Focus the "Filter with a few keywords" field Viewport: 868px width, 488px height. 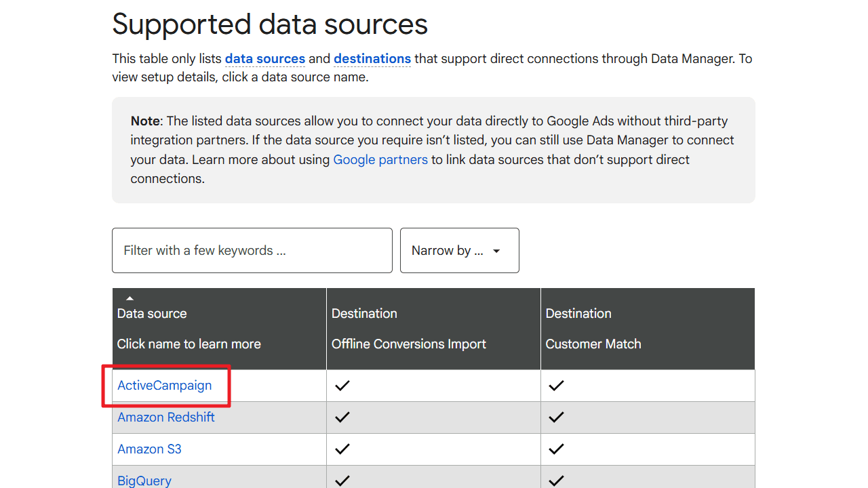[x=252, y=251]
